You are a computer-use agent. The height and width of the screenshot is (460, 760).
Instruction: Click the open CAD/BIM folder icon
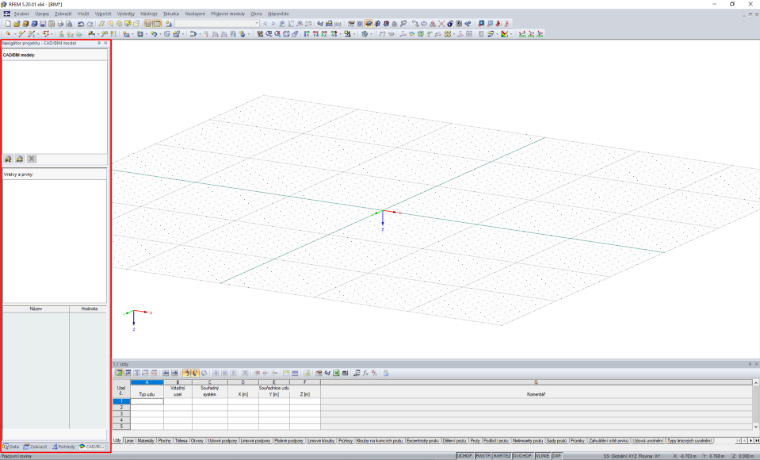click(19, 159)
